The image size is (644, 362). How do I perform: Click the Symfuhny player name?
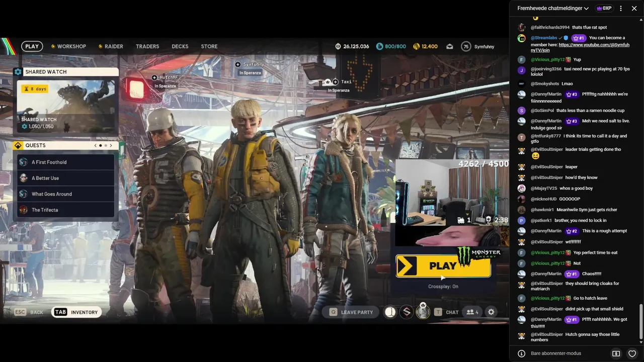[484, 47]
